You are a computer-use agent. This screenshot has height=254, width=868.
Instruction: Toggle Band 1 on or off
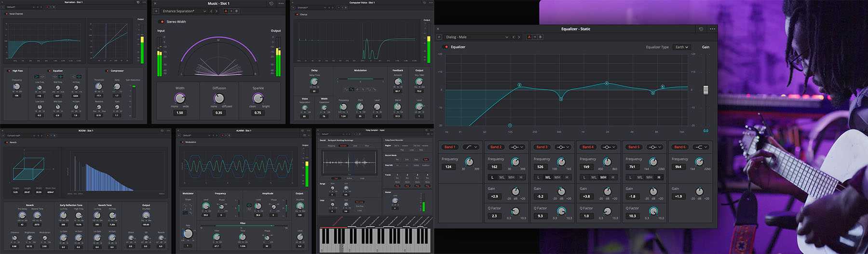449,147
